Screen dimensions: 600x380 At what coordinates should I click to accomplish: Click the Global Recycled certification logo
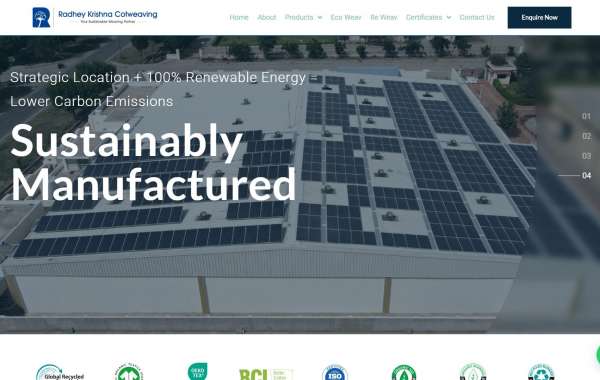click(60, 372)
